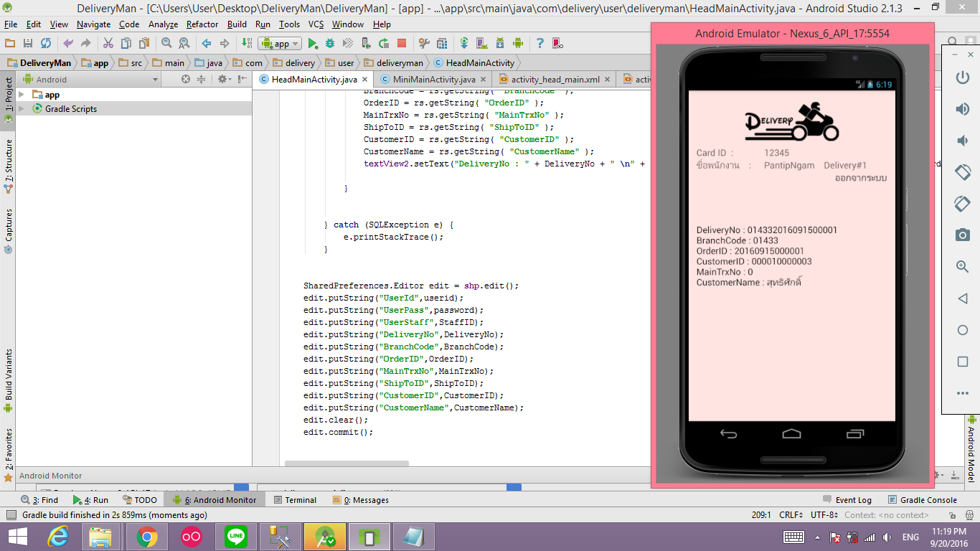This screenshot has height=551, width=980.
Task: Click the Save All floppy disk icon
Action: (x=27, y=44)
